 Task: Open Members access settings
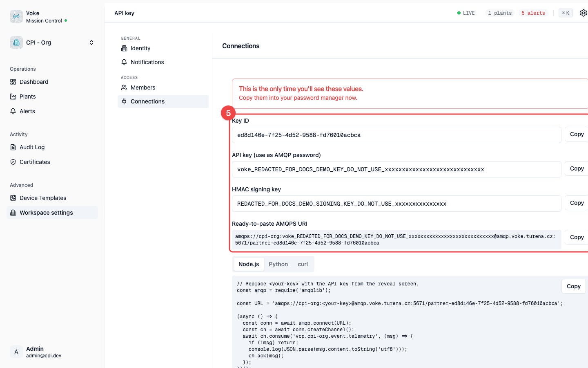click(163, 88)
